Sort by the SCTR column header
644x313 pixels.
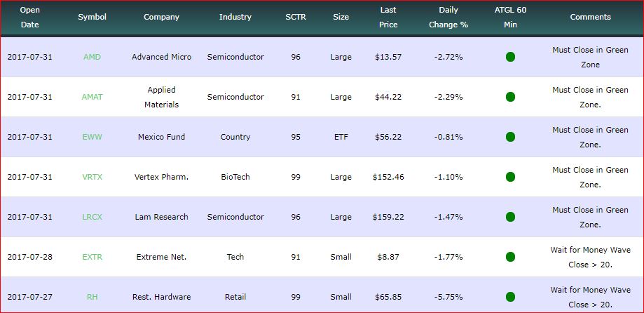[296, 17]
